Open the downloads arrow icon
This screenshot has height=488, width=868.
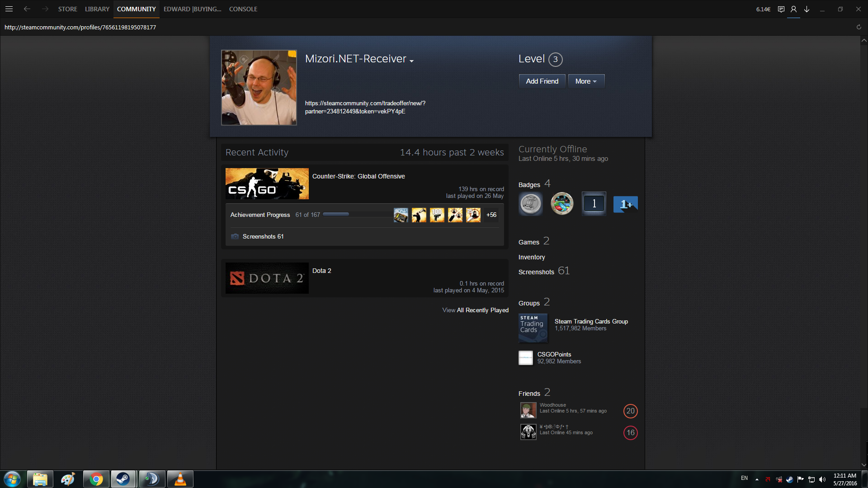(x=807, y=9)
